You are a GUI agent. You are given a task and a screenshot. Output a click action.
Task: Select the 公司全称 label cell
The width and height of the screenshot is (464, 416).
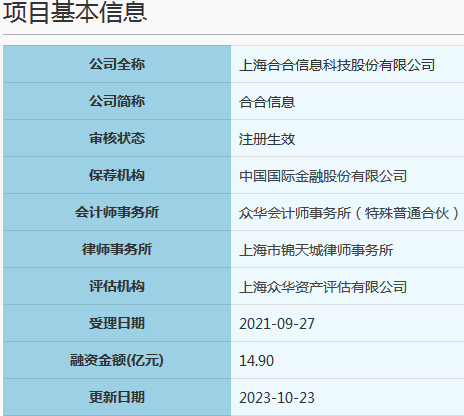point(117,64)
